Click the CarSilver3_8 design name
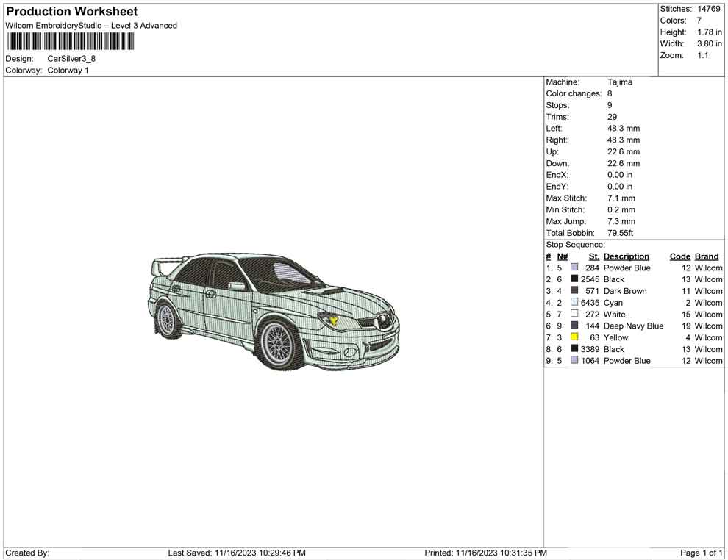The width and height of the screenshot is (728, 560). click(x=71, y=59)
